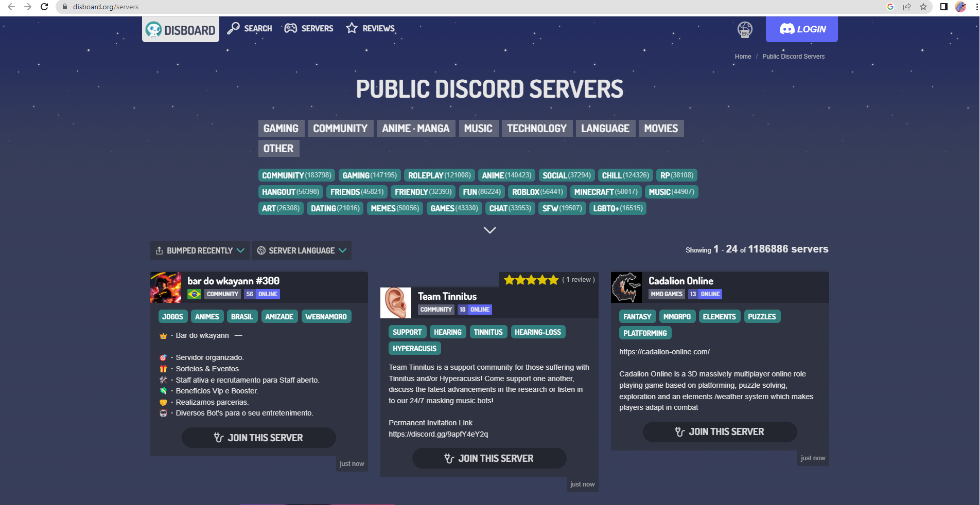Join the Cadalion Online server
The image size is (980, 505).
coord(720,432)
